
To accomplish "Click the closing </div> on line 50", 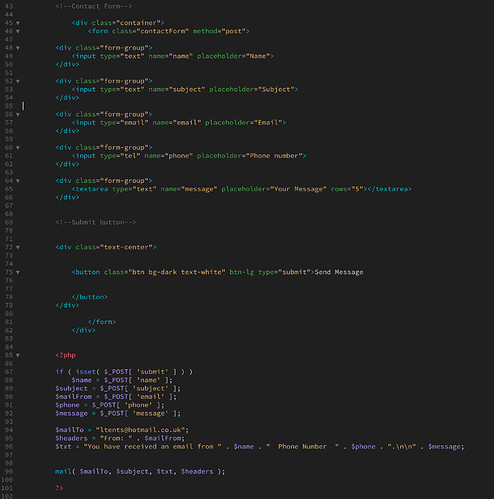I will tap(67, 64).
